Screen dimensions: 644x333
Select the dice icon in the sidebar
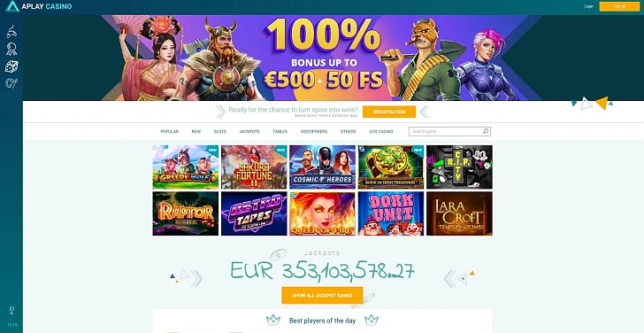tap(11, 66)
